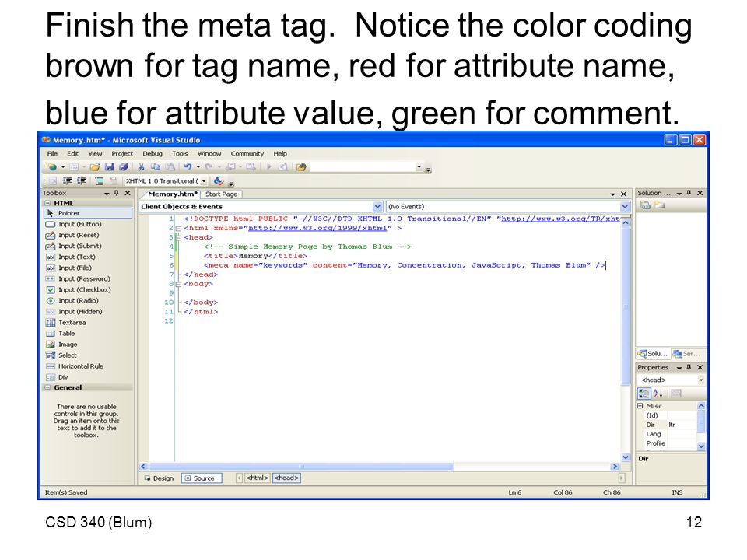Viewport: 747px width, 560px height.
Task: Open the View menu
Action: point(95,154)
